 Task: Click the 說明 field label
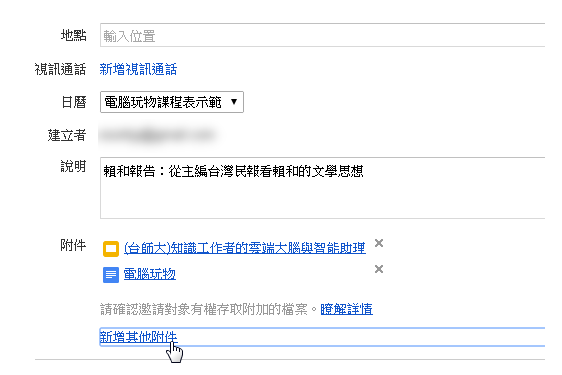[x=73, y=166]
